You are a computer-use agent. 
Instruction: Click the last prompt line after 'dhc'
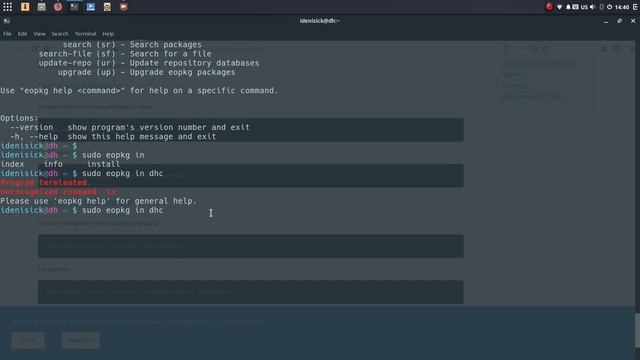(x=82, y=210)
